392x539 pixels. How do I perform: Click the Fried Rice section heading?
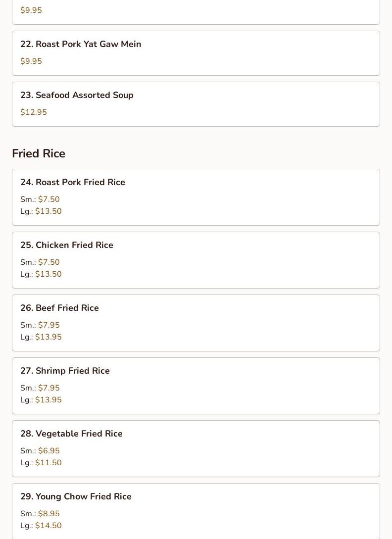click(x=39, y=153)
